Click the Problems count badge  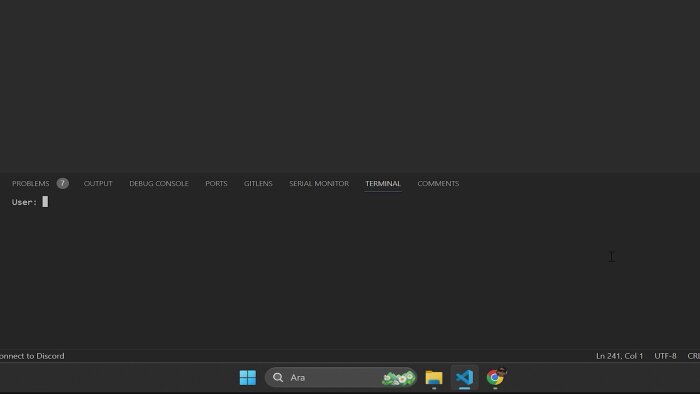coord(62,183)
